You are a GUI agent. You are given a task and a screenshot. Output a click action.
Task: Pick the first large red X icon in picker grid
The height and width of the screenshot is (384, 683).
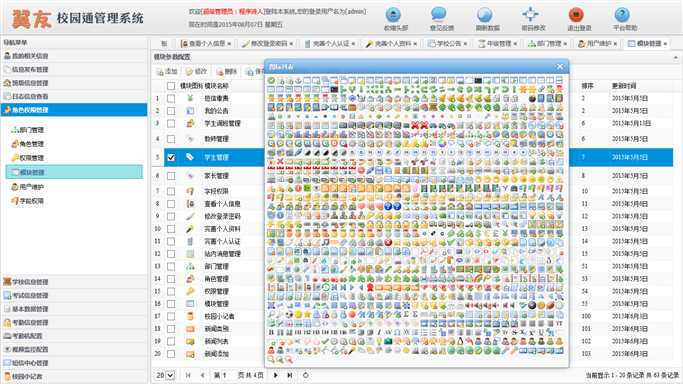click(x=415, y=126)
